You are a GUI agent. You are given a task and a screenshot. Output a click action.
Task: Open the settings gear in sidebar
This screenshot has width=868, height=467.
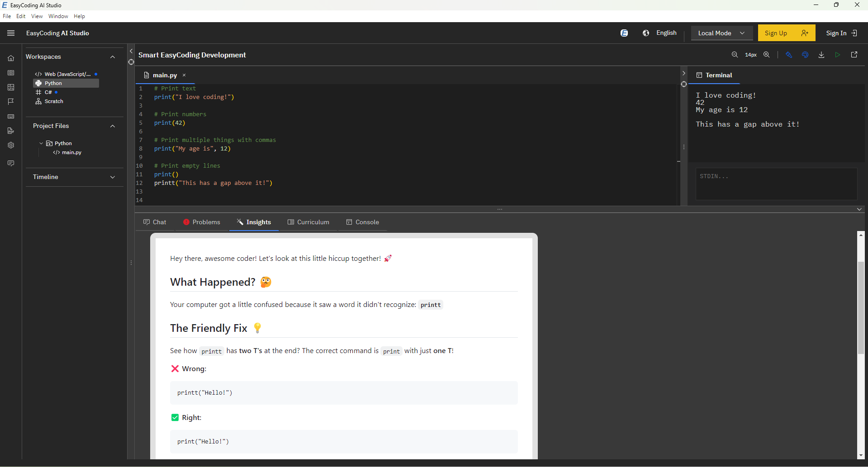click(x=11, y=145)
